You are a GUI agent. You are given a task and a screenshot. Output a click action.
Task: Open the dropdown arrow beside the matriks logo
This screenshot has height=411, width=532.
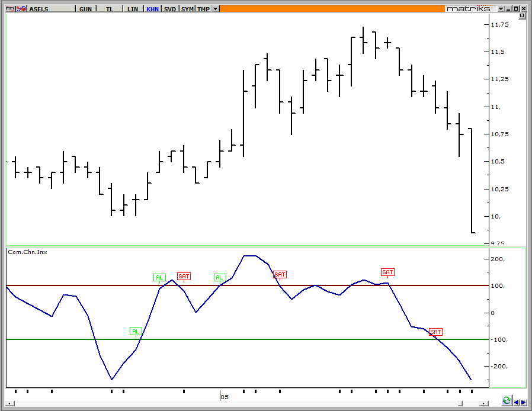point(501,9)
